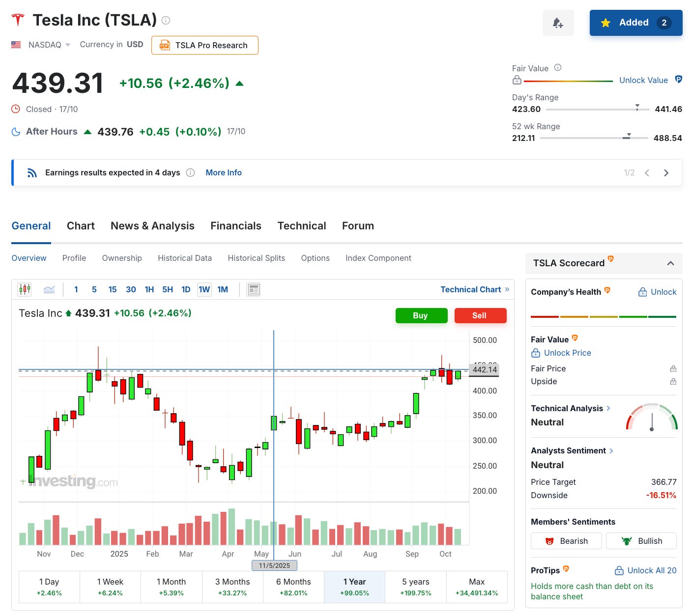Select the 6 Months performance range

coord(293,587)
